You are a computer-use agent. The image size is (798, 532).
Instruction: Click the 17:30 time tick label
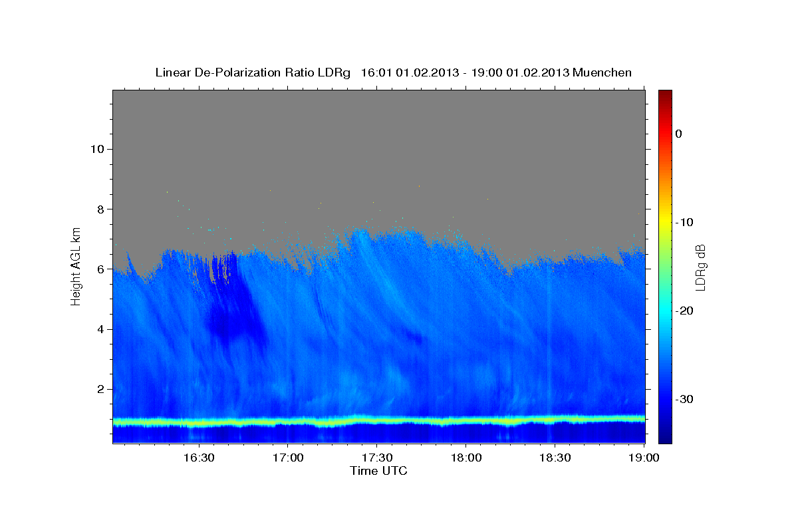point(376,458)
